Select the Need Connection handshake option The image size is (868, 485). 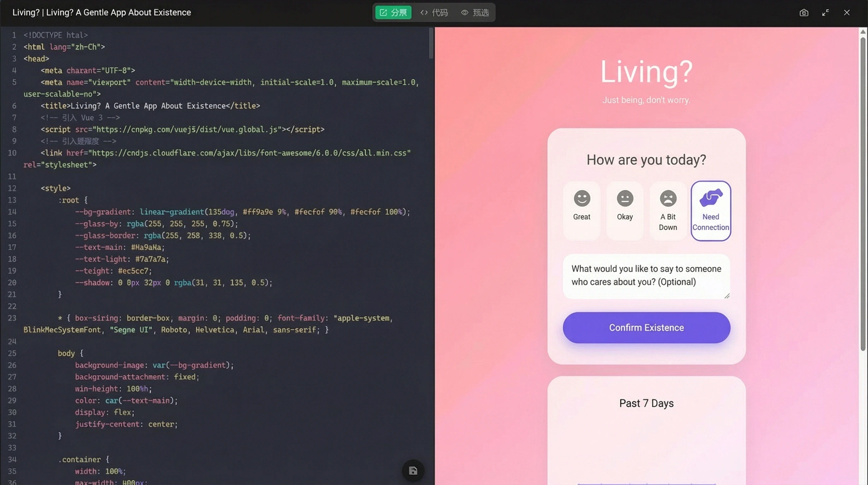(711, 211)
